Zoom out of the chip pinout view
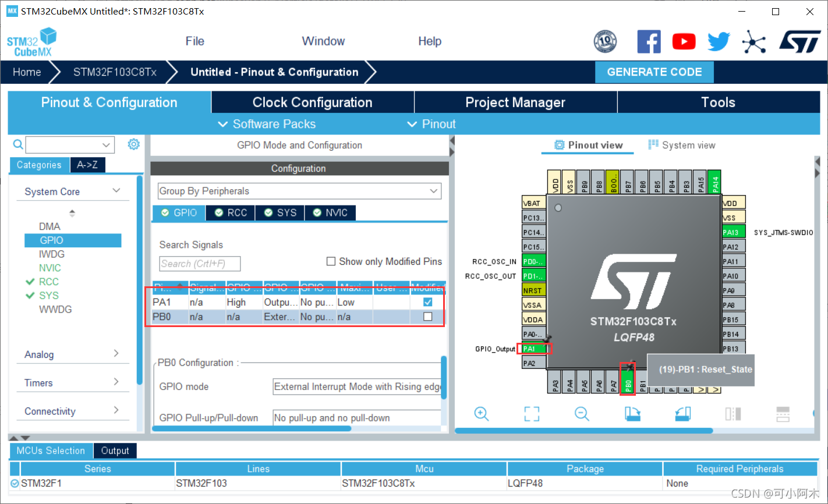 click(582, 414)
